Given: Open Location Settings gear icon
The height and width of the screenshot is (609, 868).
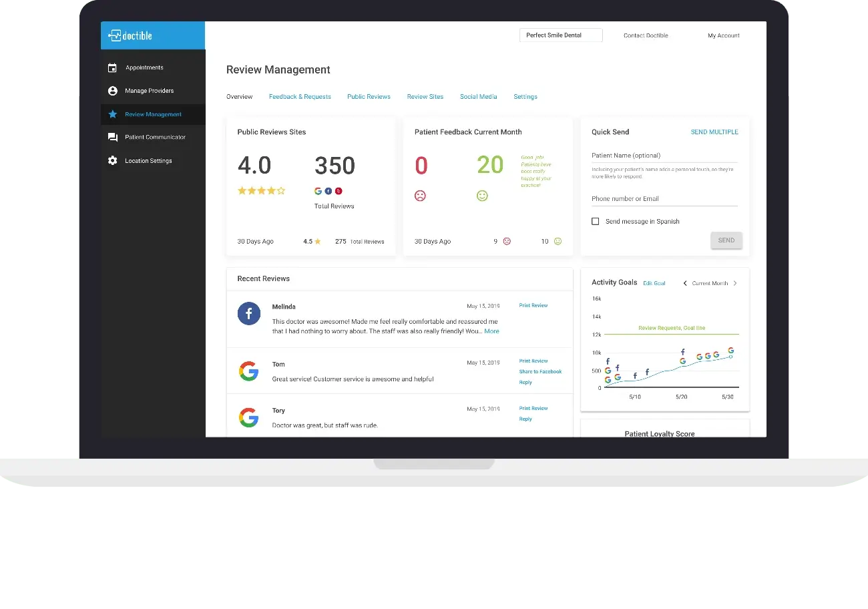Looking at the screenshot, I should point(112,161).
